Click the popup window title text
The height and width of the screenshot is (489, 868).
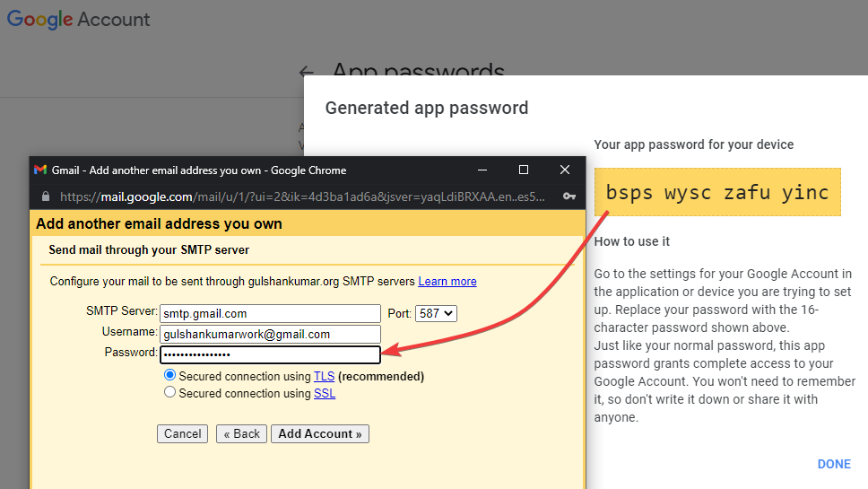tap(199, 170)
